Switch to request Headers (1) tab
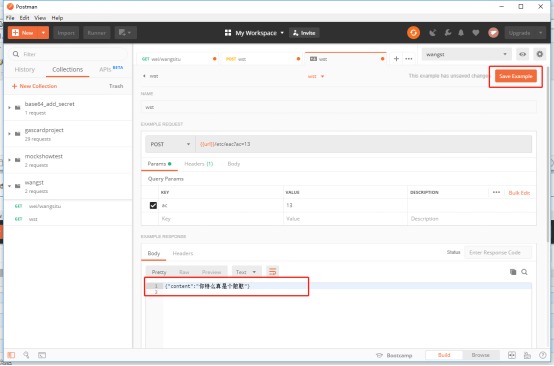The image size is (554, 366). pos(199,164)
